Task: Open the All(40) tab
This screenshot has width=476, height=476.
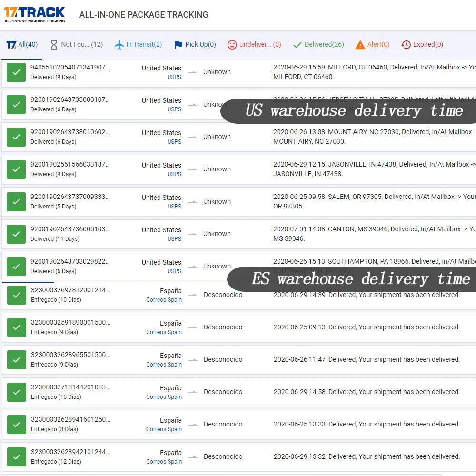Action: click(x=22, y=45)
